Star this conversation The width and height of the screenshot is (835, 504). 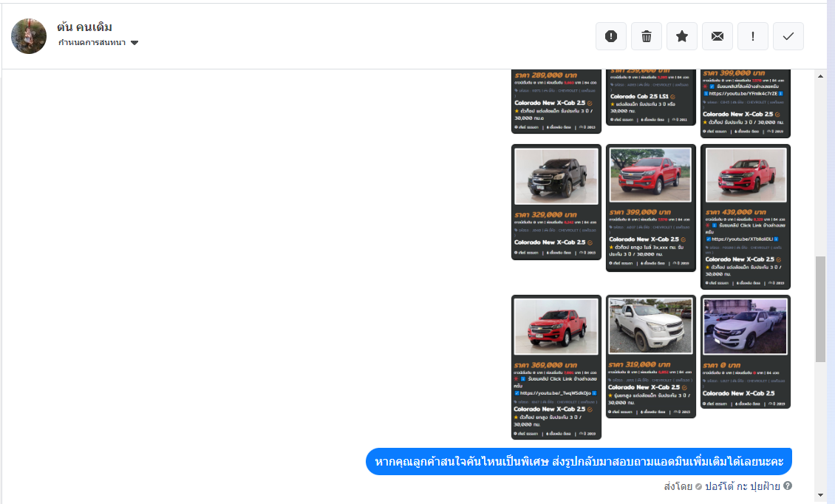[x=682, y=36]
